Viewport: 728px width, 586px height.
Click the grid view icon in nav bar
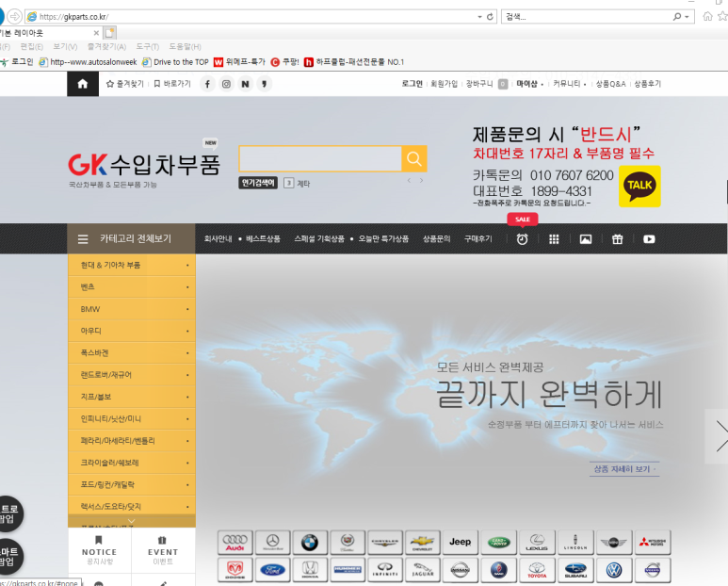click(554, 239)
